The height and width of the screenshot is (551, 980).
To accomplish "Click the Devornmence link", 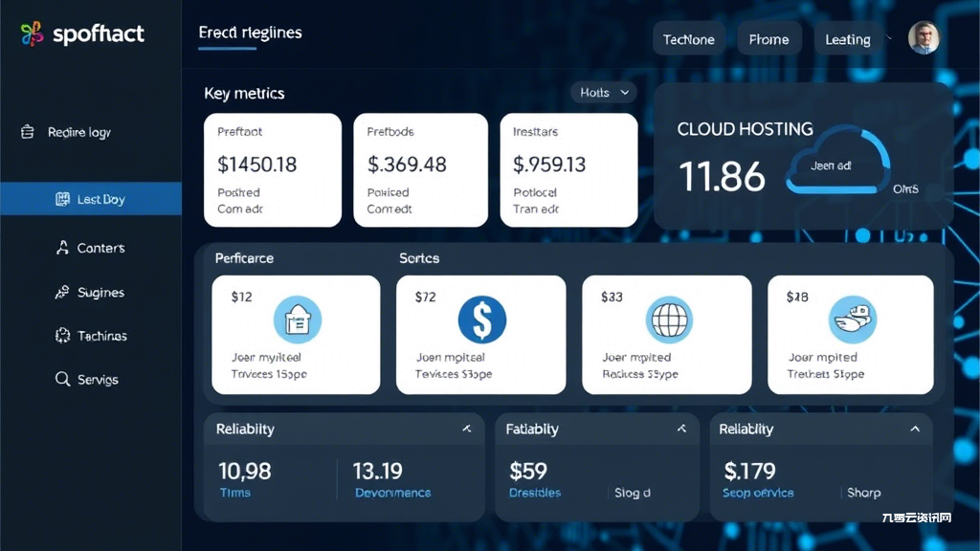I will (393, 493).
